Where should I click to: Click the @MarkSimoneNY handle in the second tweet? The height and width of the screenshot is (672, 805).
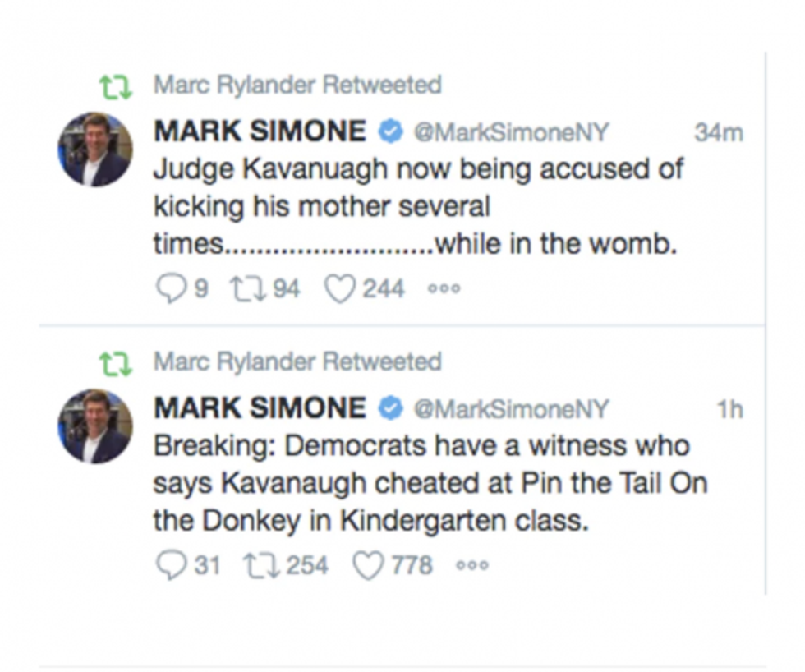point(509,409)
